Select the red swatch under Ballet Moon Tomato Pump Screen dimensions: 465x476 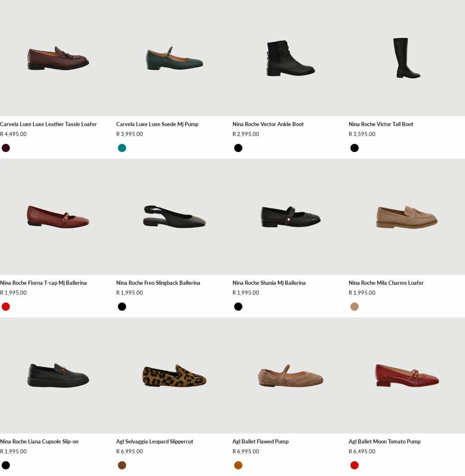click(x=355, y=466)
